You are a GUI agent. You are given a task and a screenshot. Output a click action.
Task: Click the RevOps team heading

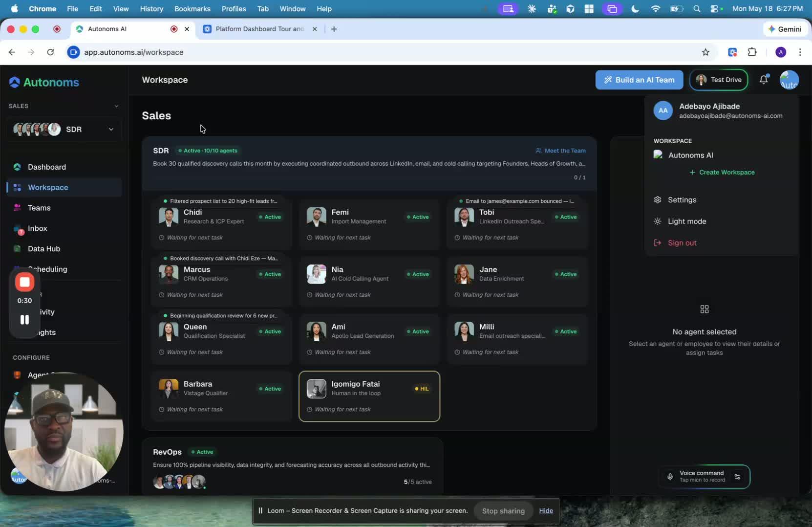(x=167, y=452)
